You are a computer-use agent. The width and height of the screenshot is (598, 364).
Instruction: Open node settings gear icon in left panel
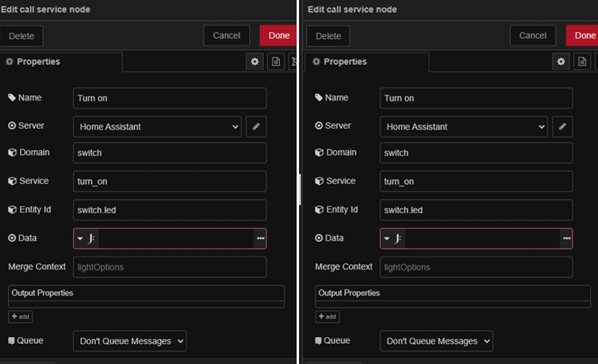click(x=255, y=61)
